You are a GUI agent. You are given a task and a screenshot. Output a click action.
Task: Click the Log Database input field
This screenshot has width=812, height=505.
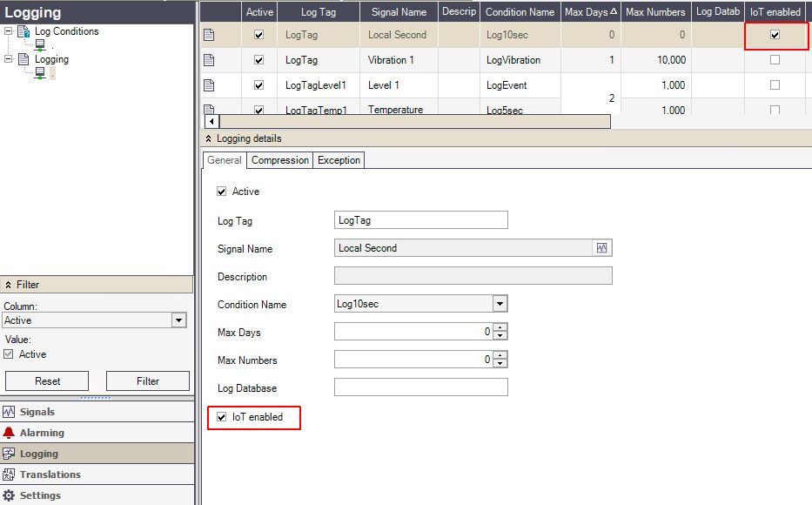coord(421,387)
